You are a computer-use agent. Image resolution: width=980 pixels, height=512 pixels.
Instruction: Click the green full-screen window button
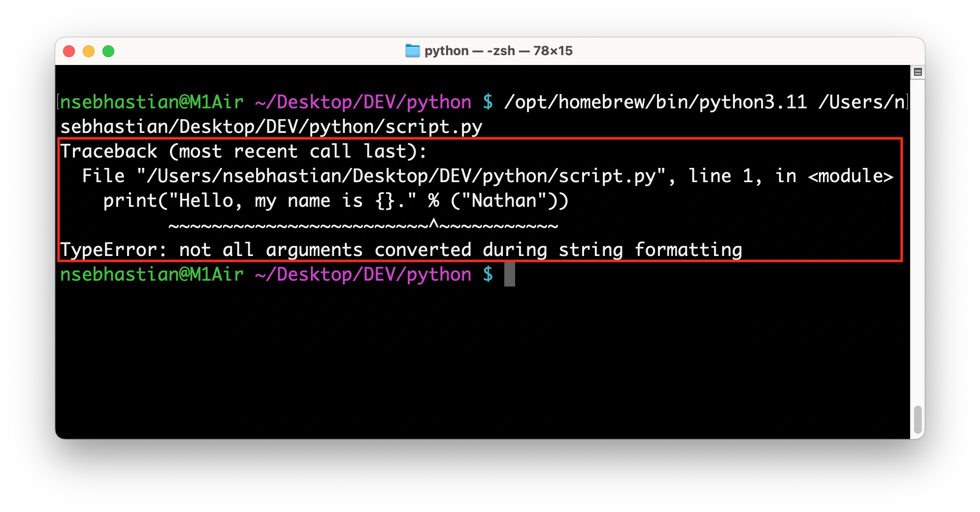click(x=108, y=51)
